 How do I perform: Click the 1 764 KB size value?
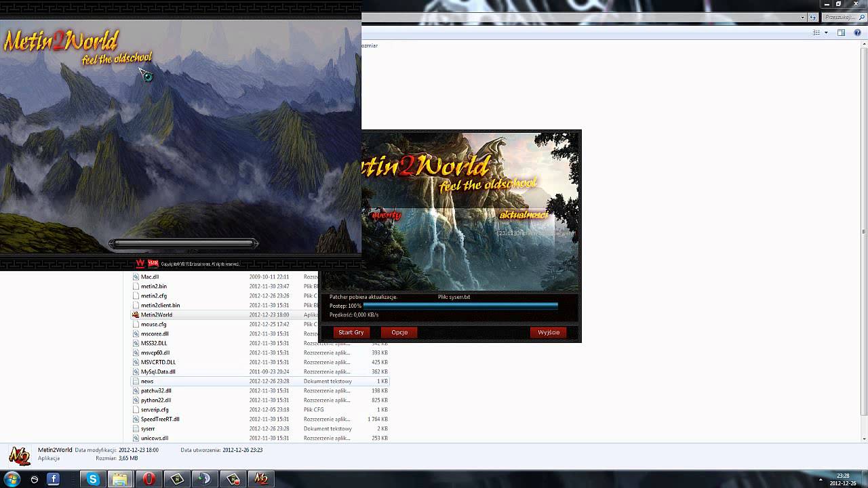378,419
